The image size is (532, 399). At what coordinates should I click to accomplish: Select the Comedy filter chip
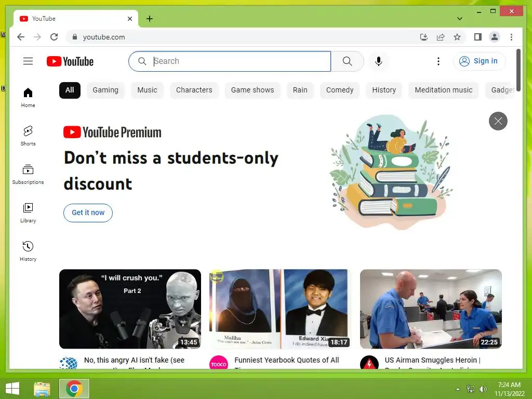click(x=340, y=90)
